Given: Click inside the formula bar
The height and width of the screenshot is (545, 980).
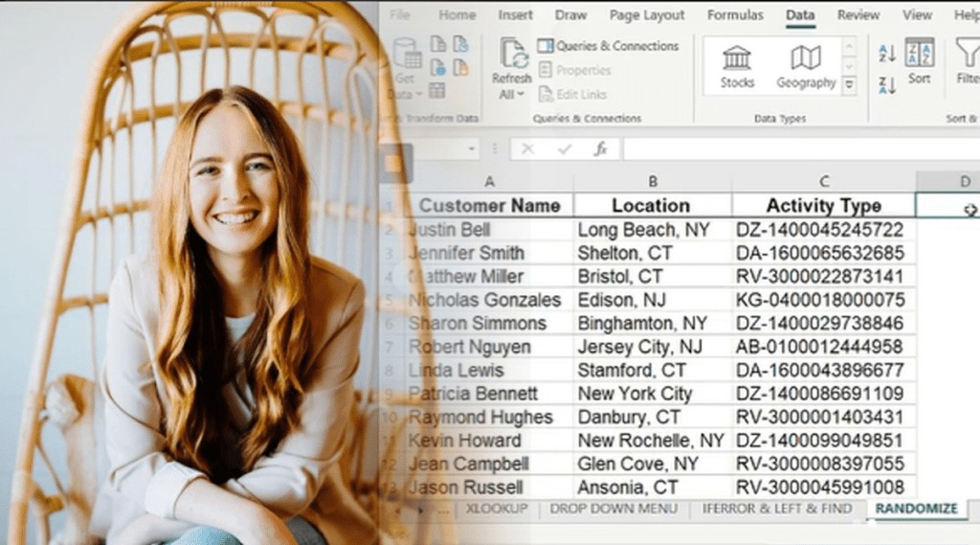Looking at the screenshot, I should [794, 149].
